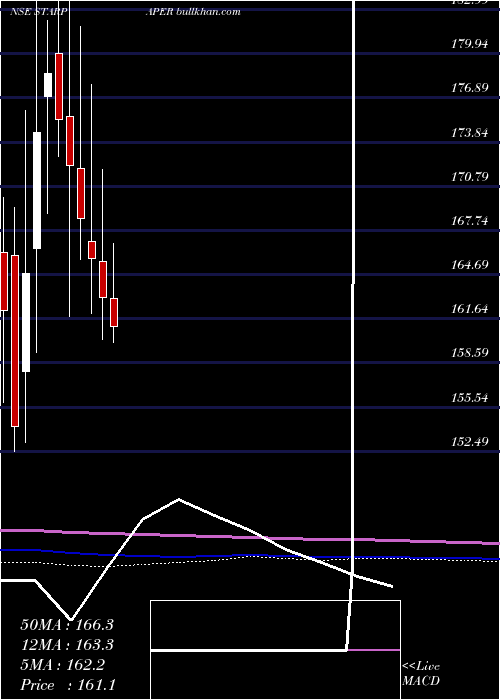
Task: Click the 12MA : 163.3 value
Action: tap(67, 645)
